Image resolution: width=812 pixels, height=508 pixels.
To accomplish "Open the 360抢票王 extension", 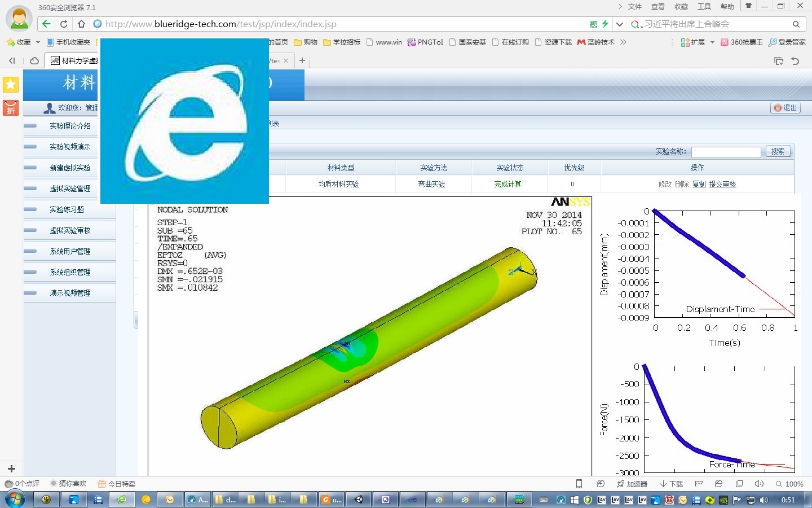I will 742,42.
